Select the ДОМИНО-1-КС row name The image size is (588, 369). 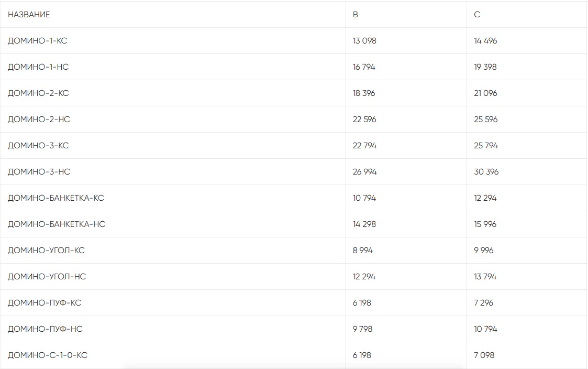37,41
